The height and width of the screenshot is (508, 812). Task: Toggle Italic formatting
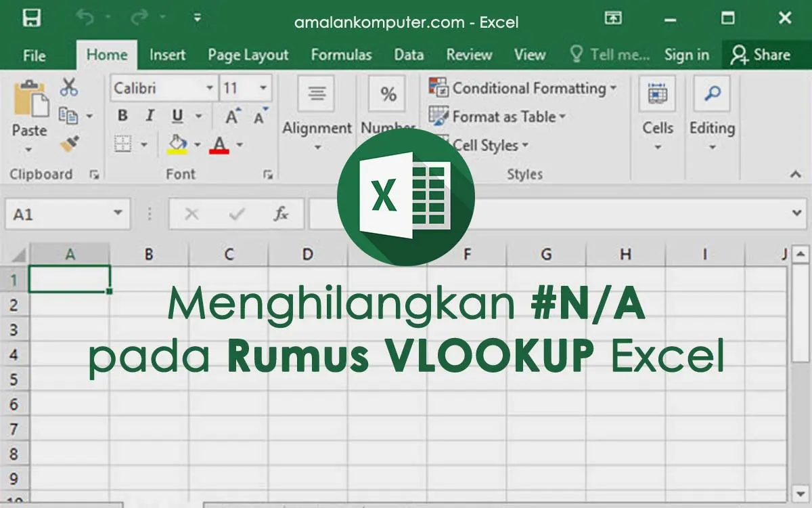(x=150, y=116)
